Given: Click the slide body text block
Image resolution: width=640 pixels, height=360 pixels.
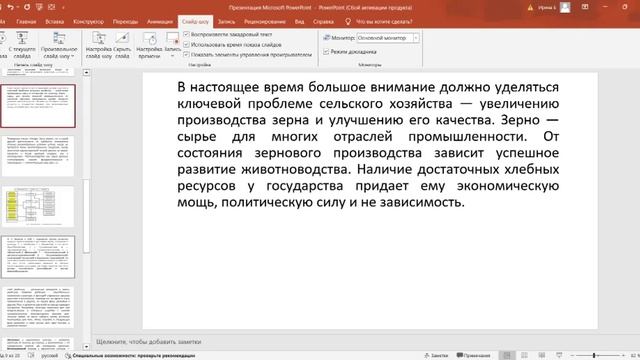Looking at the screenshot, I should point(368,144).
